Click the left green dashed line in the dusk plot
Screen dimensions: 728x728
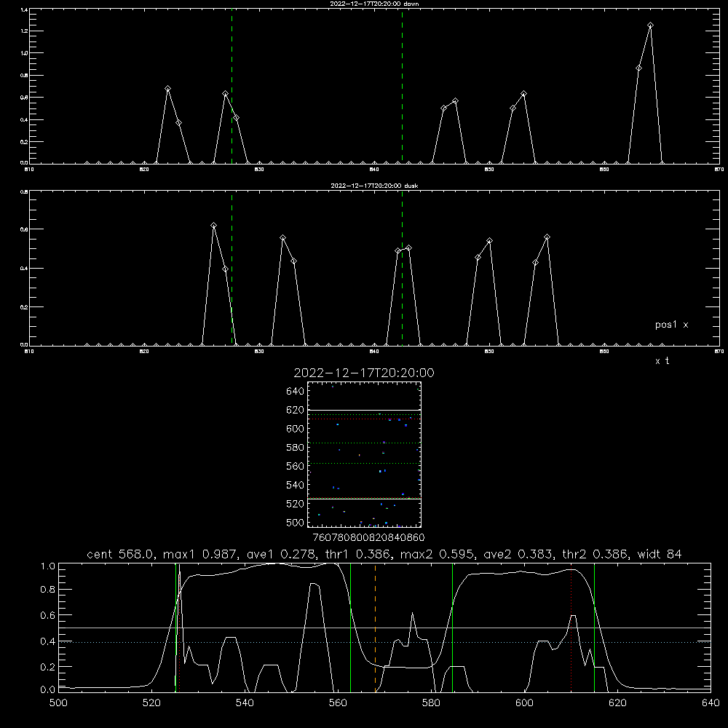(x=232, y=269)
